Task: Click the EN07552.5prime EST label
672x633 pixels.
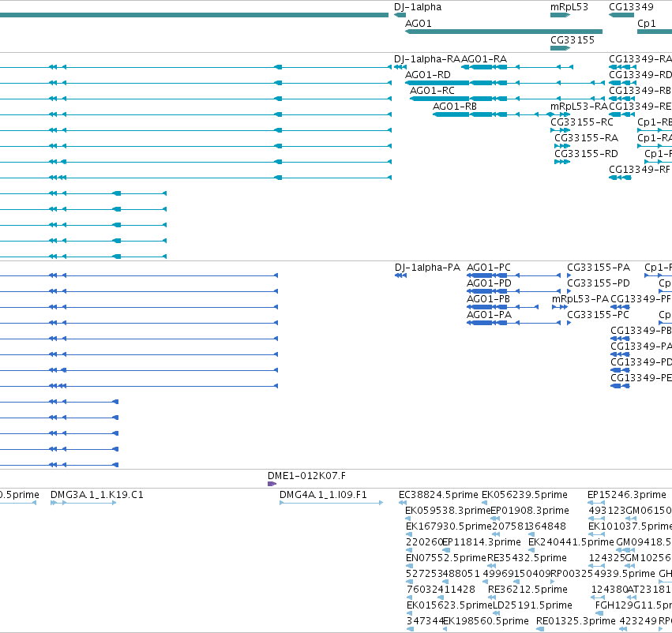Action: pyautogui.click(x=446, y=558)
